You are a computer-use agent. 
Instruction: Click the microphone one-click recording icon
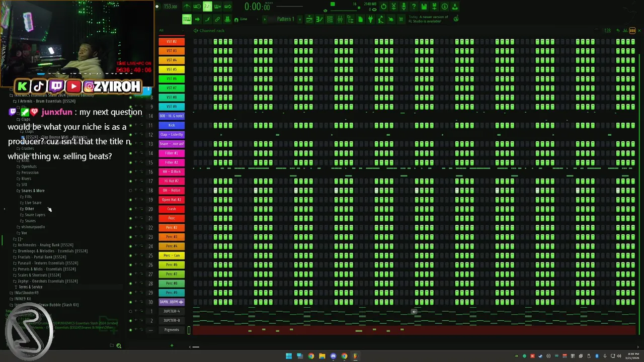404,6
